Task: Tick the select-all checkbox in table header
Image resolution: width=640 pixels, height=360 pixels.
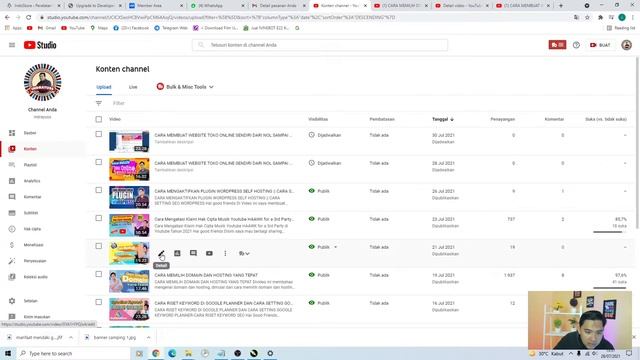Action: point(99,119)
